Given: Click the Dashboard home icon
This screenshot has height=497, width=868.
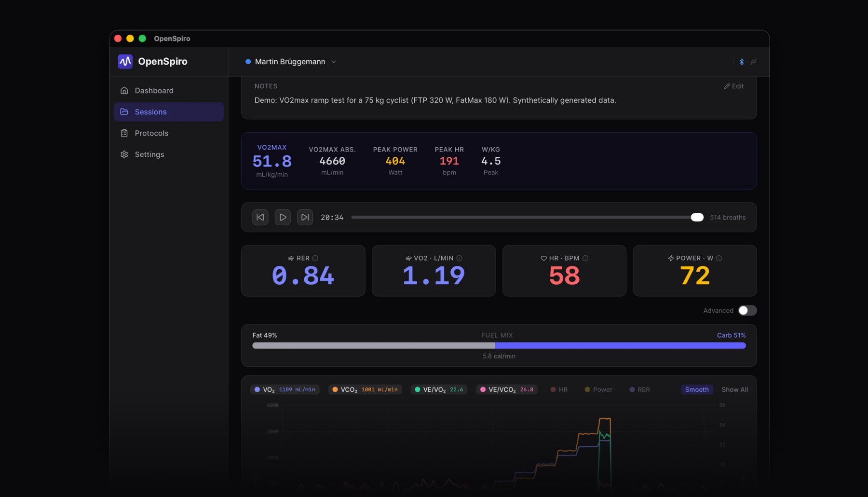Looking at the screenshot, I should click(124, 91).
